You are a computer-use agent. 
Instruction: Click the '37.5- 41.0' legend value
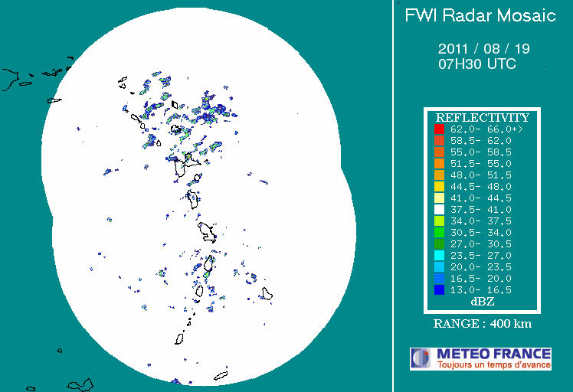coord(480,209)
